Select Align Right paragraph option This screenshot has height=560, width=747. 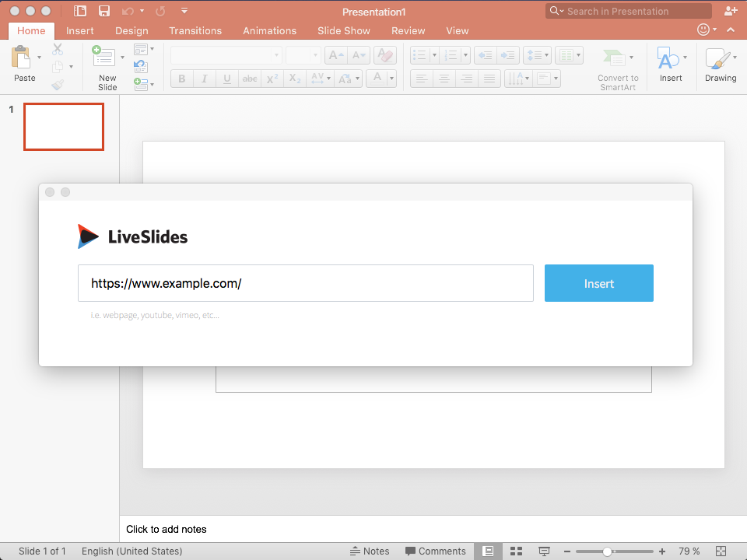coord(466,79)
